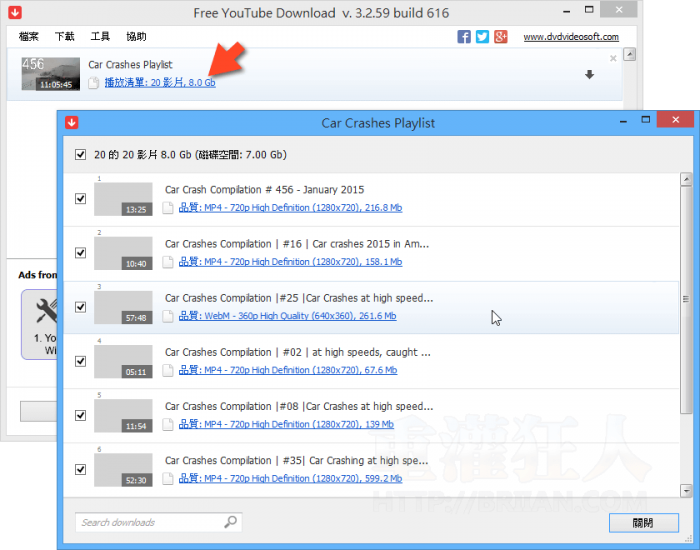Viewport: 700px width, 550px height.
Task: Toggle select-all checkbox for 20 videos
Action: (x=80, y=155)
